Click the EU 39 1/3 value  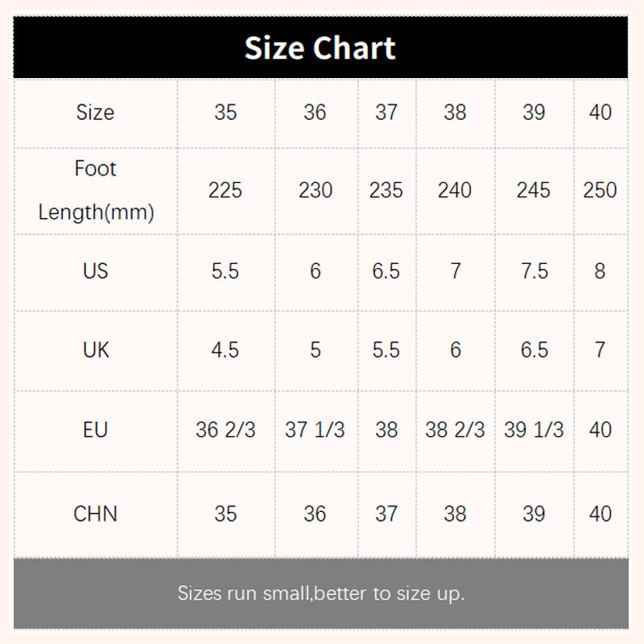coord(534,430)
